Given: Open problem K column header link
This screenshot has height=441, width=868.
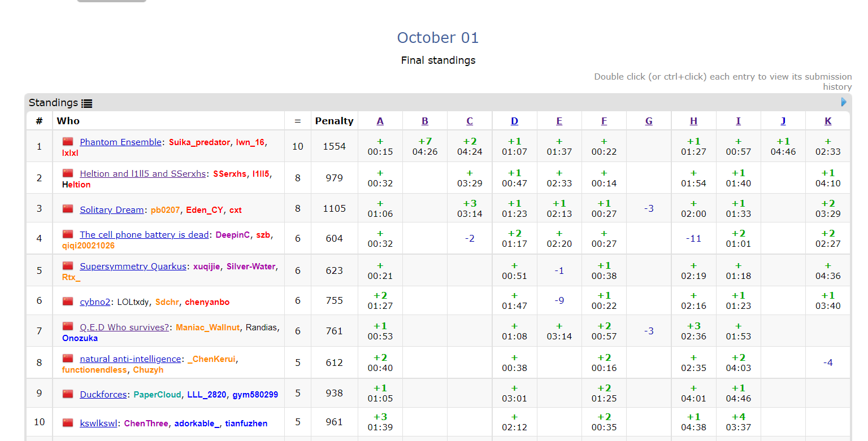Looking at the screenshot, I should (x=828, y=121).
